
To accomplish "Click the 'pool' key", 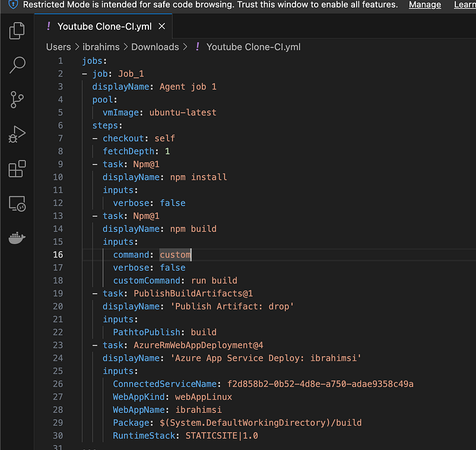I will (102, 100).
